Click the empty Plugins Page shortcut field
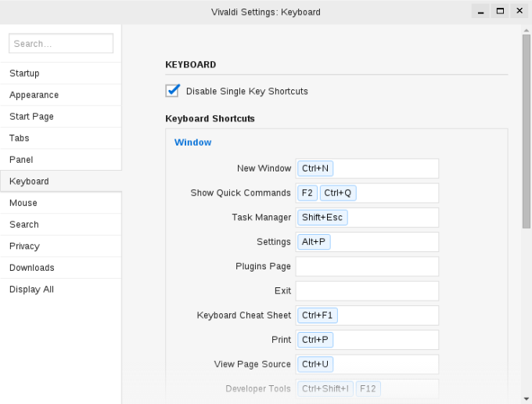The height and width of the screenshot is (404, 532). point(367,266)
